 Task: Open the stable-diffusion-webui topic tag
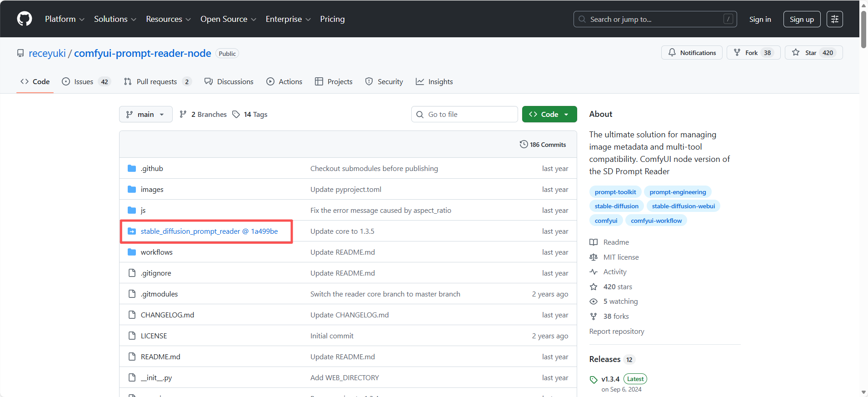click(x=683, y=206)
